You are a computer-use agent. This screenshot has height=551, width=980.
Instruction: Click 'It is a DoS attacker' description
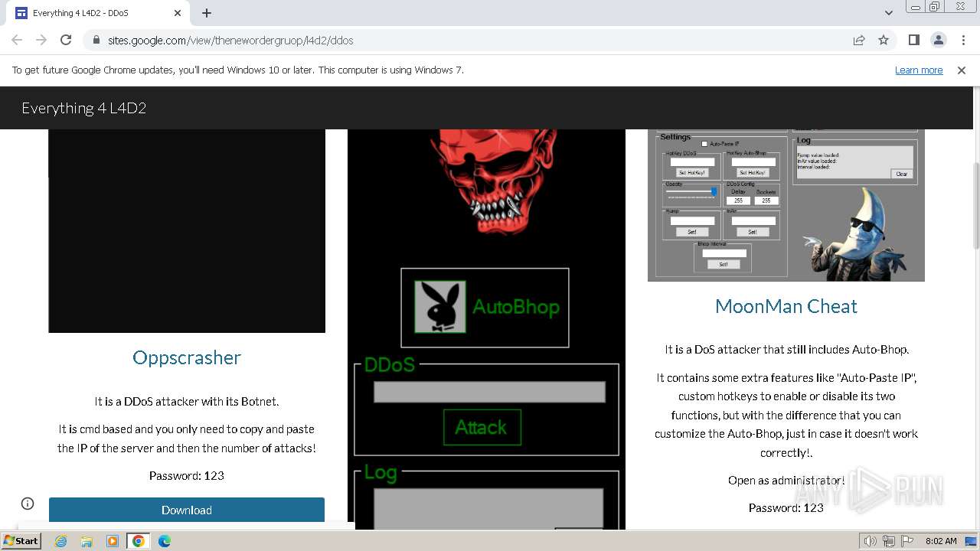point(786,350)
